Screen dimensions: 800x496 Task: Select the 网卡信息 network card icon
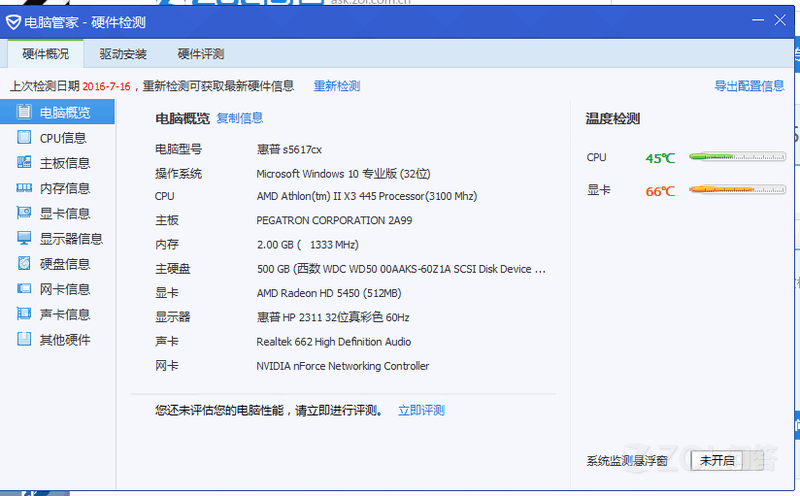[x=24, y=288]
